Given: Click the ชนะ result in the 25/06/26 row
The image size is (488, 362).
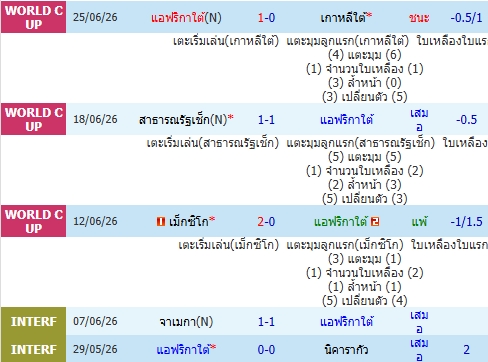Looking at the screenshot, I should click(419, 18).
